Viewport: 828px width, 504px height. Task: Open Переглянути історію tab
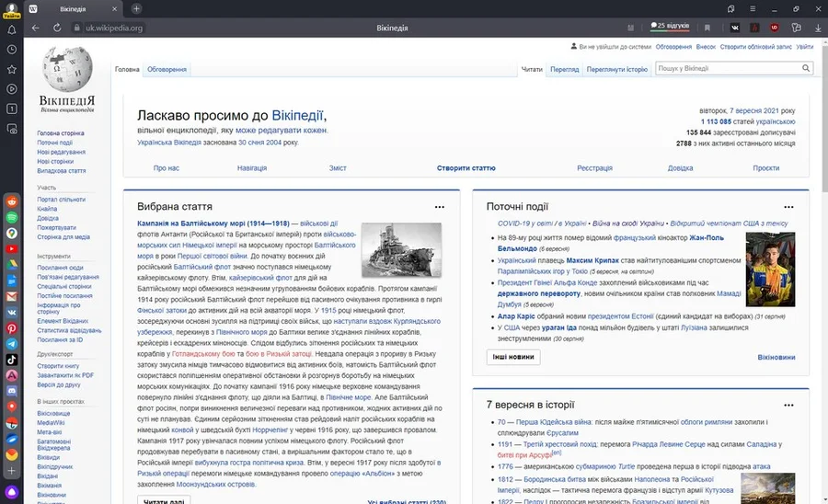[616, 69]
